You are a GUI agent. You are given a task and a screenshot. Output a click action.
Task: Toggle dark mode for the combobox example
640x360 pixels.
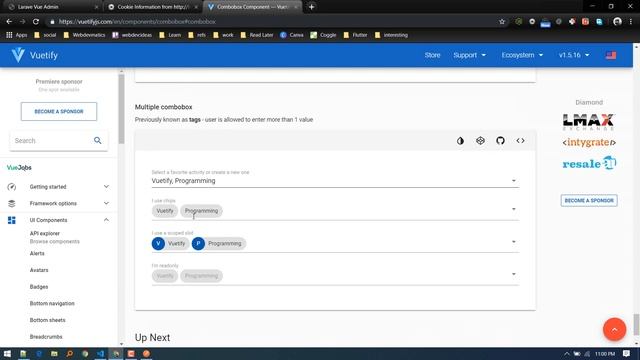click(460, 141)
